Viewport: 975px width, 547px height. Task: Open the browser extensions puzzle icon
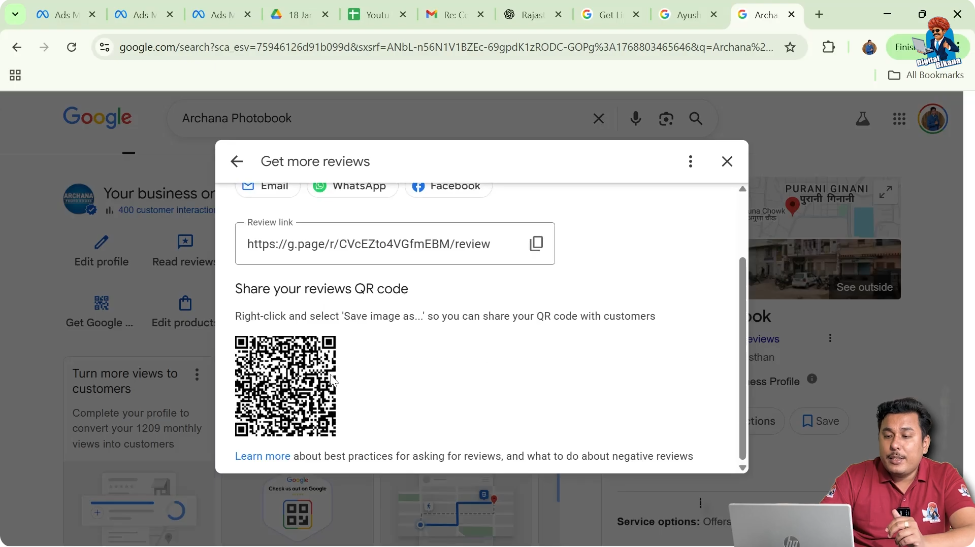click(828, 47)
